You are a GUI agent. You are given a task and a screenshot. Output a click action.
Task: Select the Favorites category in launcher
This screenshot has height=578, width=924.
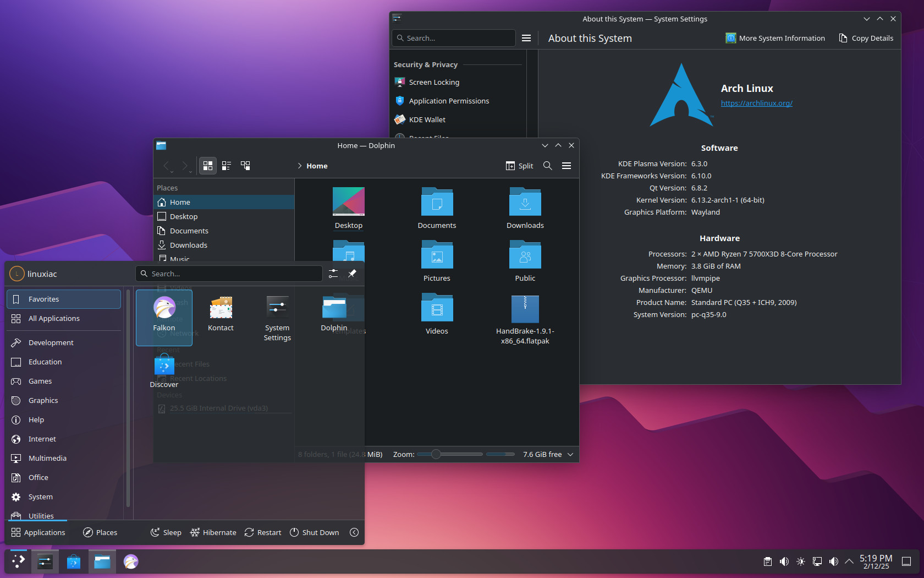click(64, 299)
